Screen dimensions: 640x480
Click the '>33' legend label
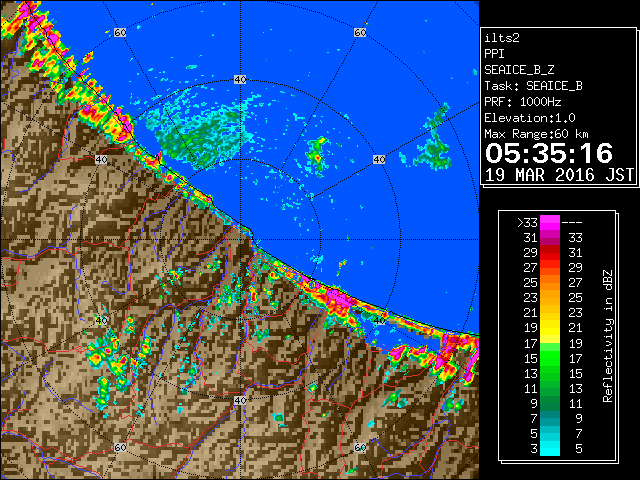pos(528,222)
